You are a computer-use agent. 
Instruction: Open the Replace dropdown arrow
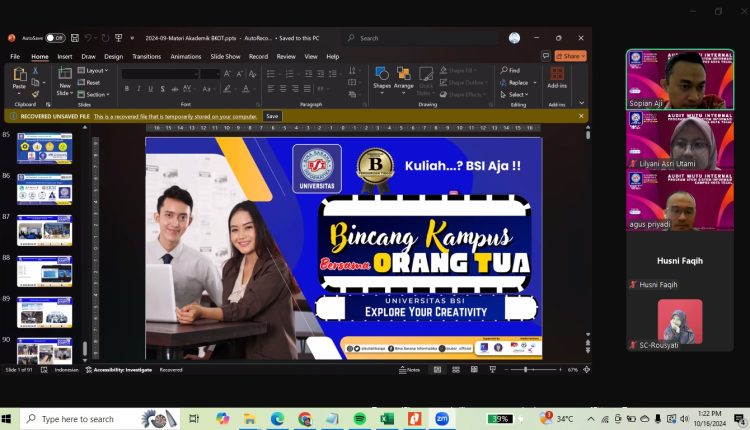coord(535,82)
